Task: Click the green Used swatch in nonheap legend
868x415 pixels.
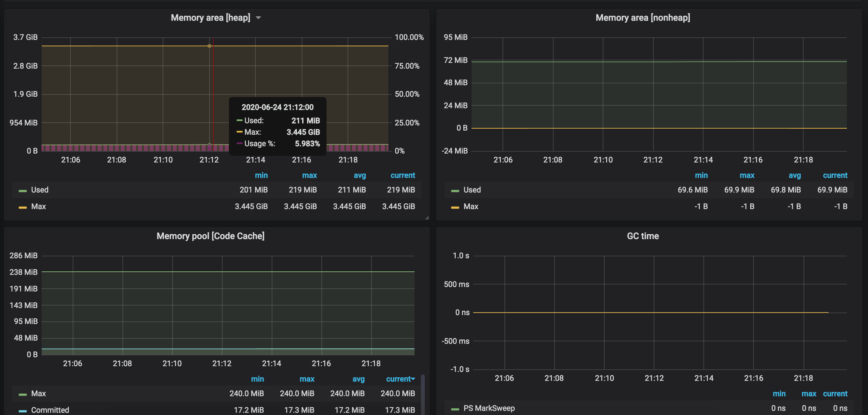Action: coord(455,191)
